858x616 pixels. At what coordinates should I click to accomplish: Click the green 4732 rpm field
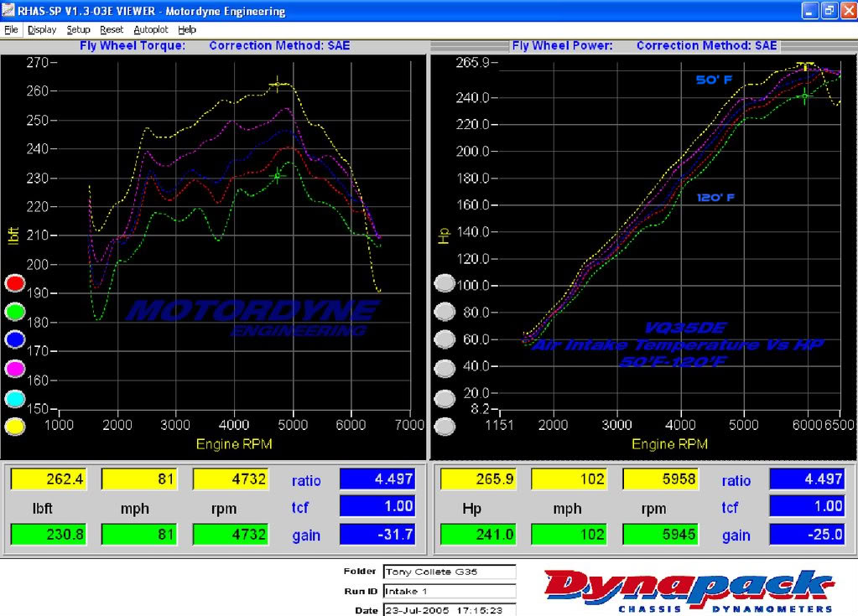pos(231,534)
